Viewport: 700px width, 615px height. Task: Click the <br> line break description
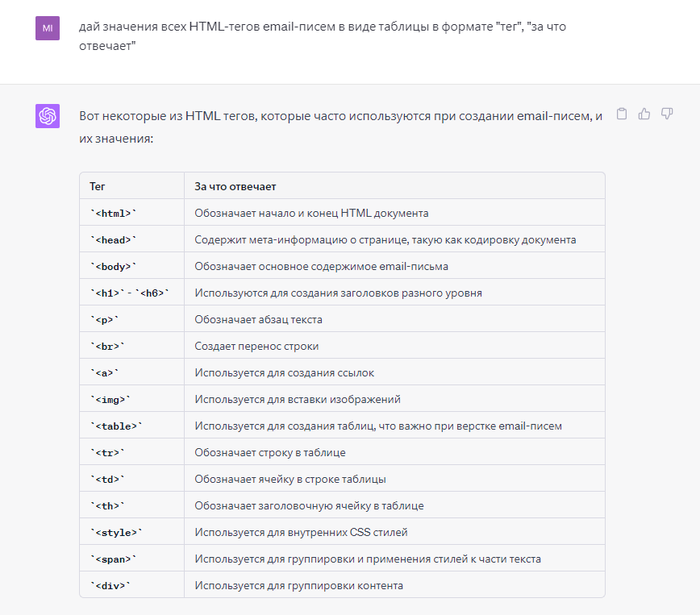tap(256, 347)
